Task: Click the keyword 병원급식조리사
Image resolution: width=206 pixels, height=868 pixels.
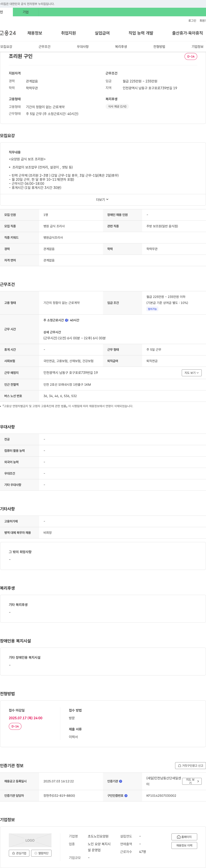Action: click(x=53, y=238)
